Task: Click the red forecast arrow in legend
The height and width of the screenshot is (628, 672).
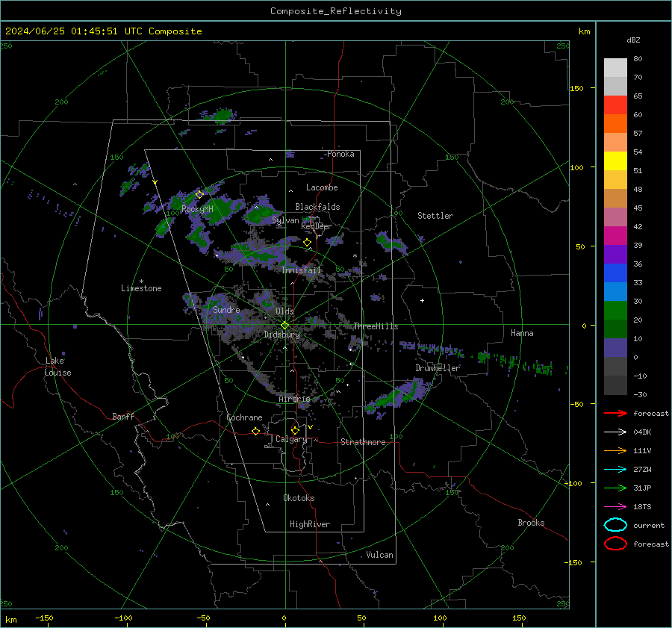Action: (x=615, y=413)
